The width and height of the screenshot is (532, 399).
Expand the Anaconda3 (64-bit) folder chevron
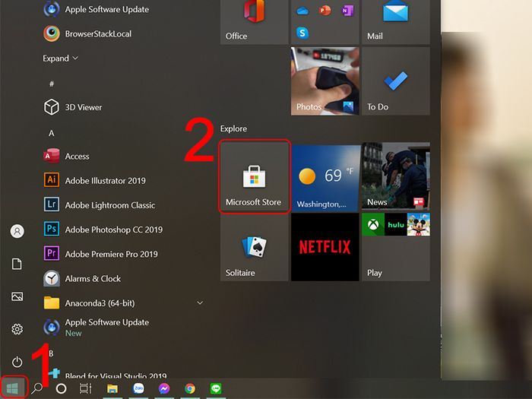(200, 302)
